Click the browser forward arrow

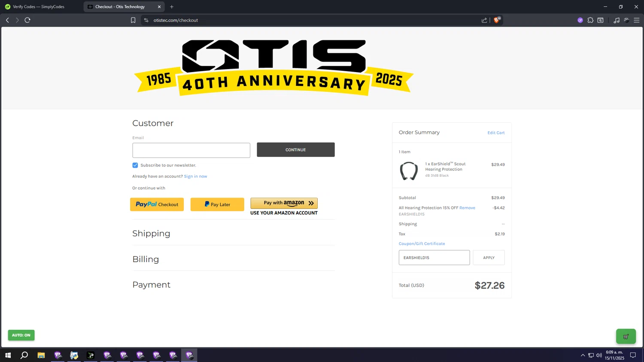pyautogui.click(x=17, y=20)
